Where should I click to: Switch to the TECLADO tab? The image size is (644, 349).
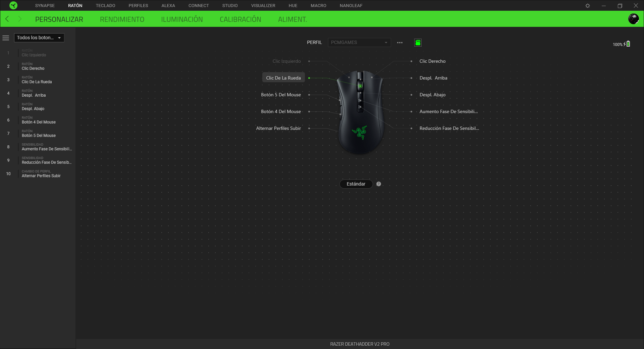(x=106, y=6)
